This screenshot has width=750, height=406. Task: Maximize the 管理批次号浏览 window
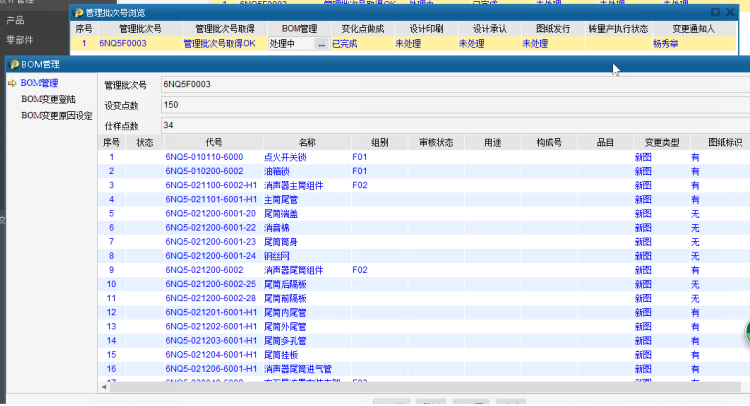[714, 12]
